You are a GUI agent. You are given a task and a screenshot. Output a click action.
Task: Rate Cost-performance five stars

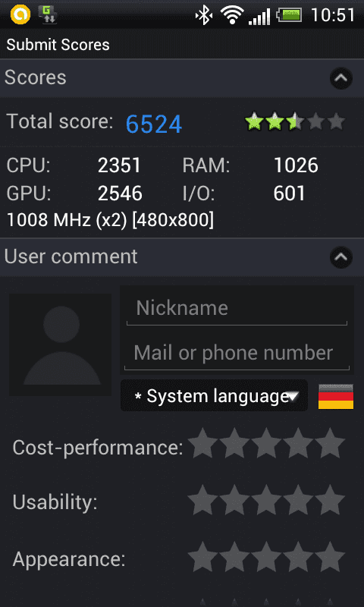pyautogui.click(x=331, y=443)
